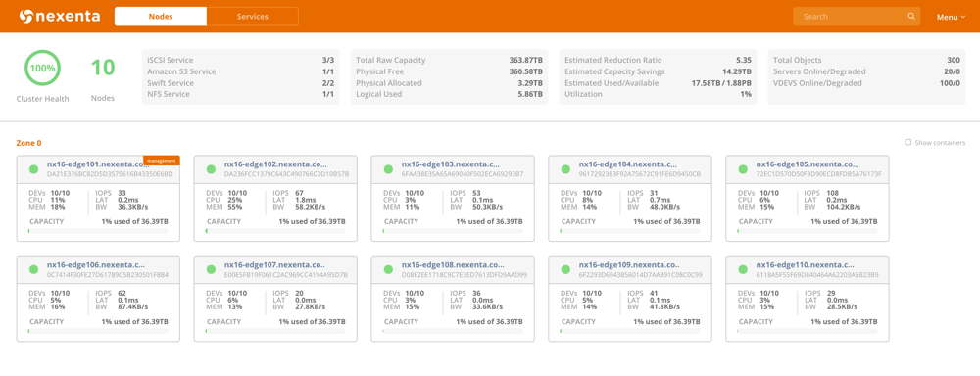Click the 10 Nodes count
Image resolution: width=980 pixels, height=376 pixels.
pos(103,68)
